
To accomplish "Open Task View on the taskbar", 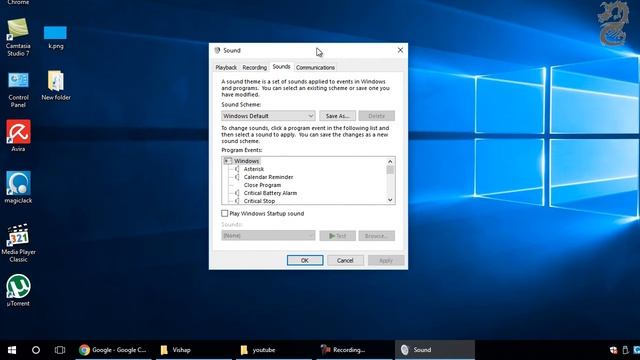I will click(60, 350).
